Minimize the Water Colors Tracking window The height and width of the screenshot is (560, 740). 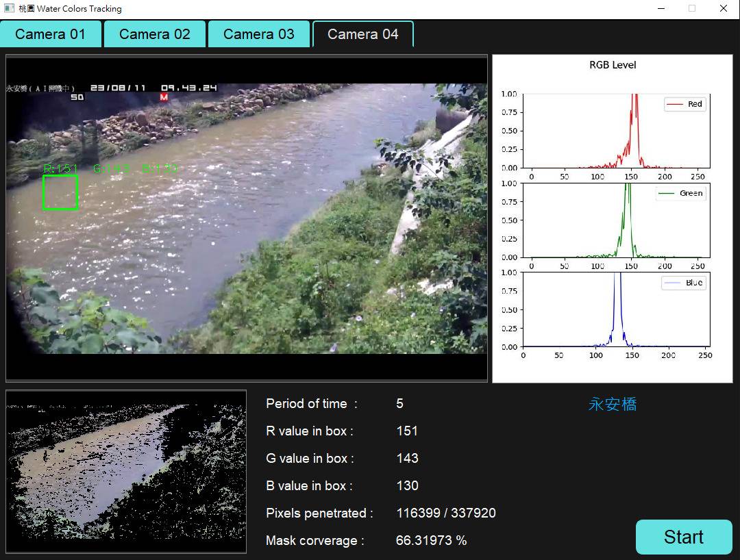pos(661,9)
